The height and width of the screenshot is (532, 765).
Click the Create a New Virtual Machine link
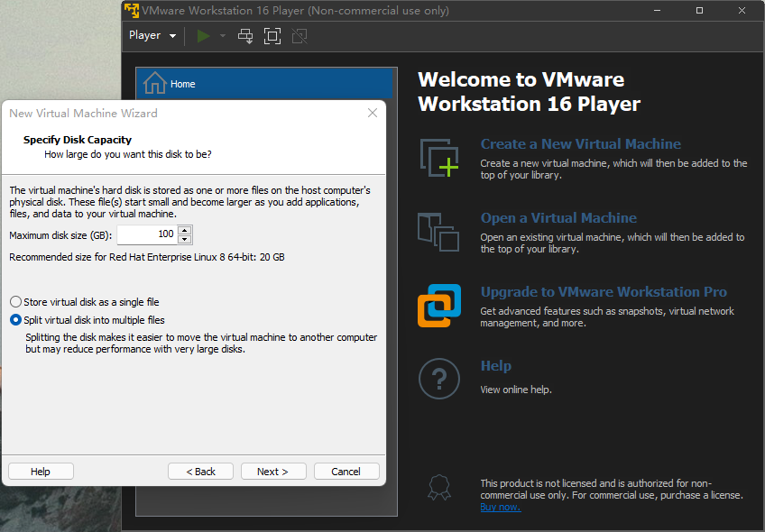click(581, 144)
